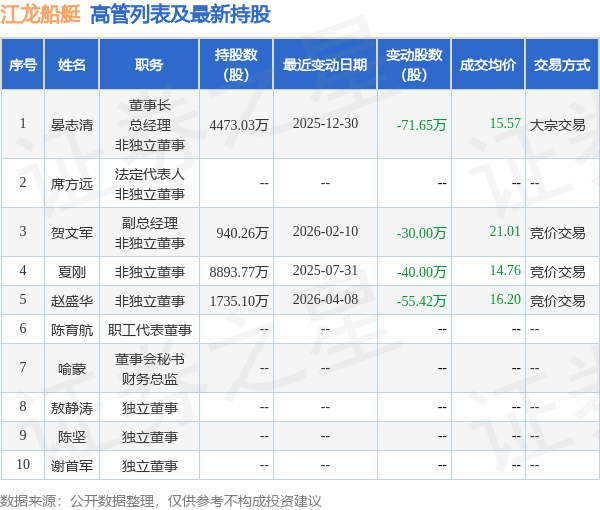Click the 持股数(股) column header
The width and height of the screenshot is (600, 510).
pos(236,64)
